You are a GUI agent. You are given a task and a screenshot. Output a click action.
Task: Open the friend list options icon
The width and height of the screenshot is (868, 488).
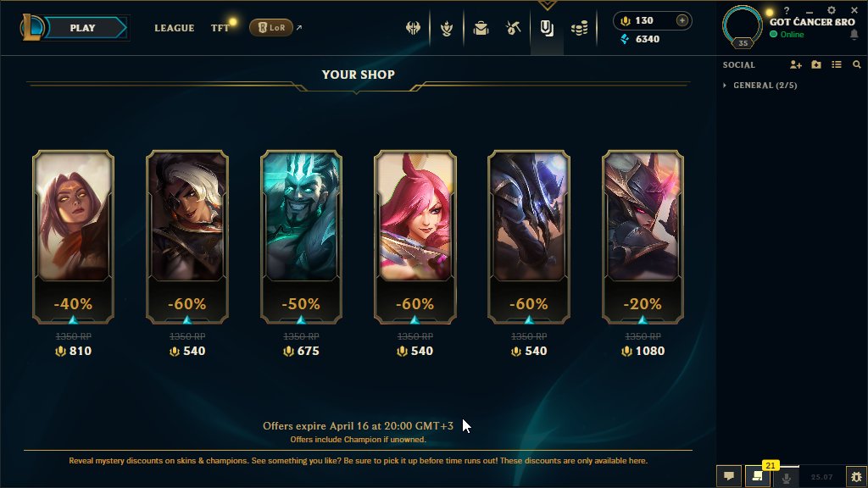[837, 64]
